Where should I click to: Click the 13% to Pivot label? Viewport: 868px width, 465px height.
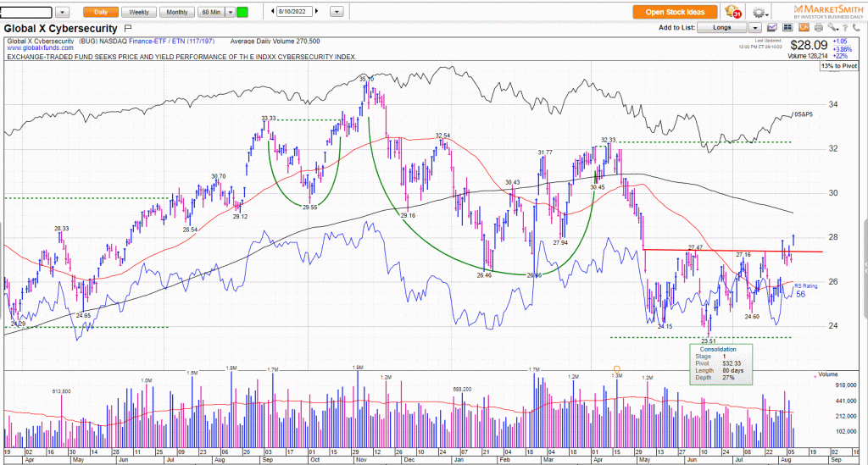839,66
